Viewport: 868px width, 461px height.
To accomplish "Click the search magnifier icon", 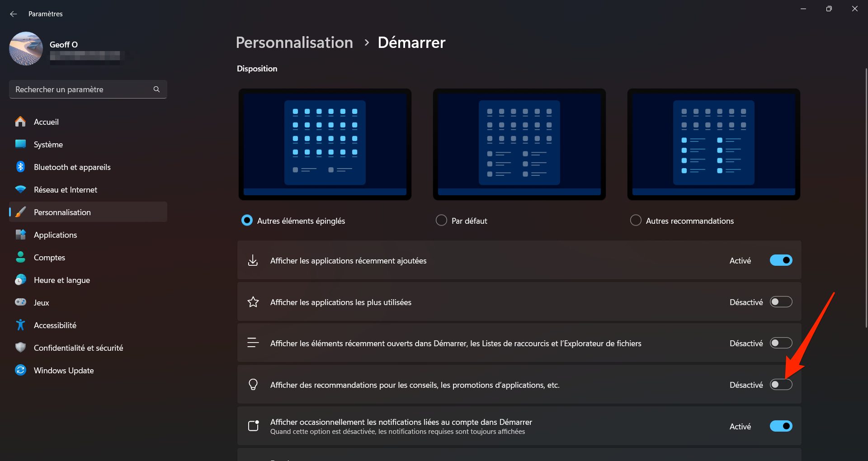I will click(156, 89).
